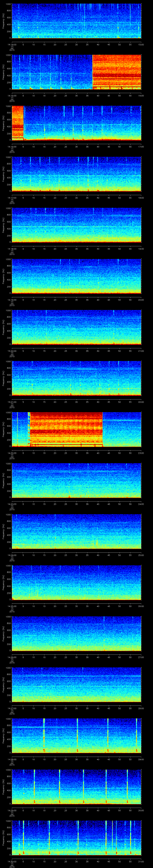This screenshot has width=153, height=868.
Task: Select the spectrogram panel starting at 14:29:00
Action: click(76, 787)
